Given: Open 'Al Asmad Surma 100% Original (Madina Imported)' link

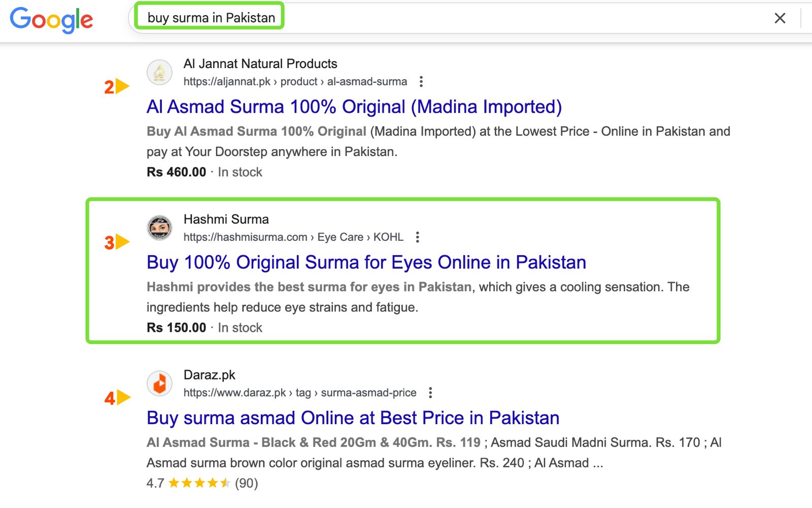Looking at the screenshot, I should (354, 107).
